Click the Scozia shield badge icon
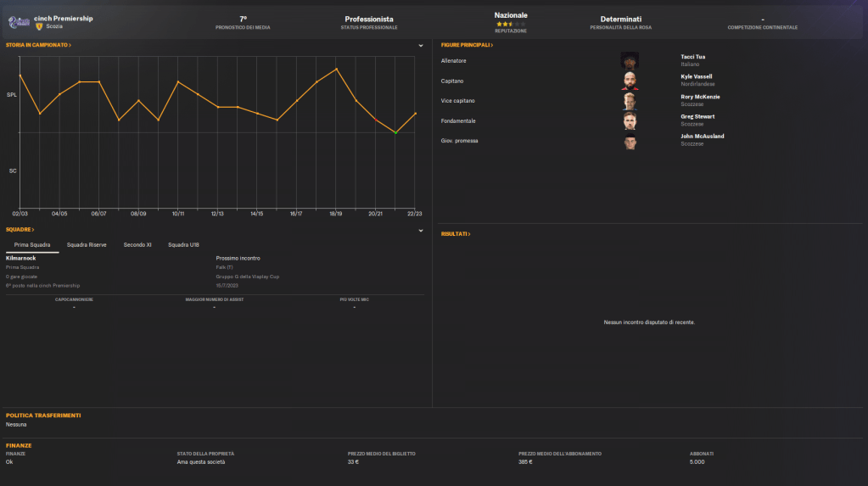This screenshot has height=486, width=868. [39, 26]
